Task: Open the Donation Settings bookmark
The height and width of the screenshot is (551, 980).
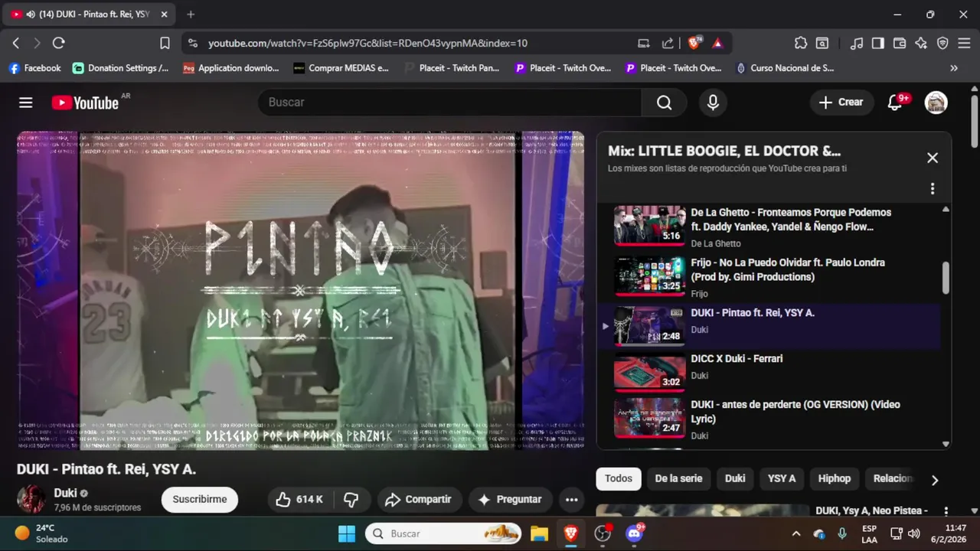Action: pos(120,68)
